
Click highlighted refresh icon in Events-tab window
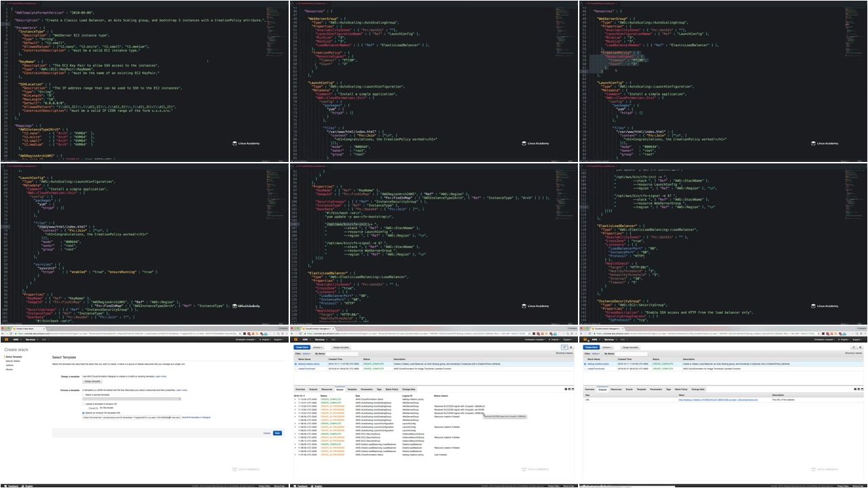click(x=564, y=347)
